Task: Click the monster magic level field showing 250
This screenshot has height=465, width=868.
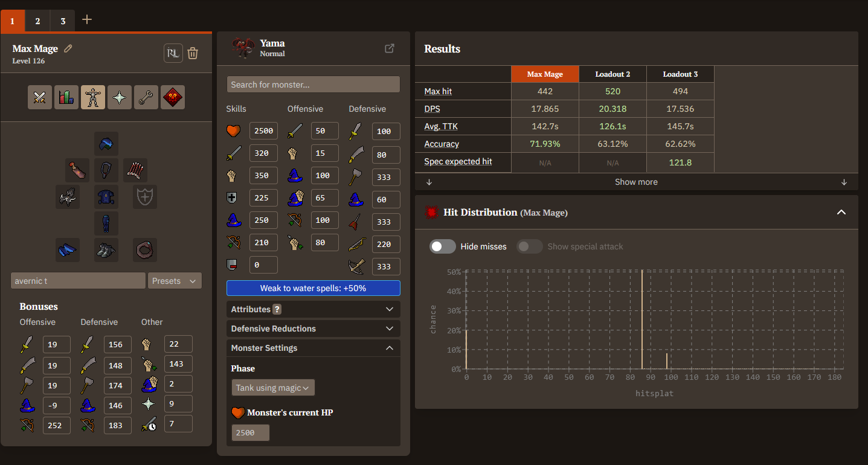Action: (263, 220)
